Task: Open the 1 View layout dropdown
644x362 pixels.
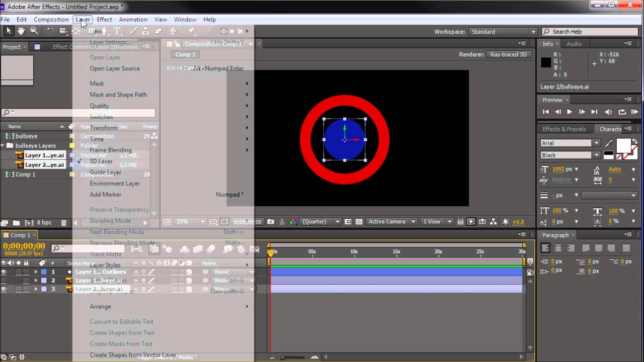Action: tap(437, 222)
